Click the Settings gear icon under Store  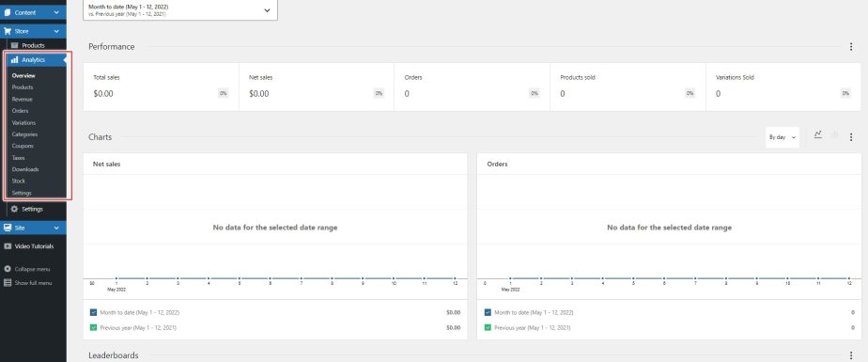pos(14,209)
